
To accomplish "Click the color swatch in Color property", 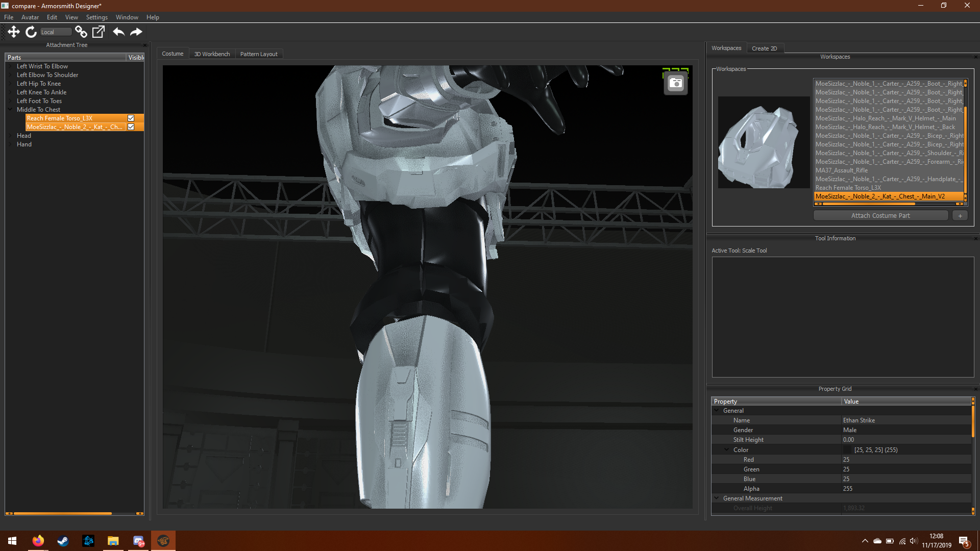I will click(x=848, y=449).
